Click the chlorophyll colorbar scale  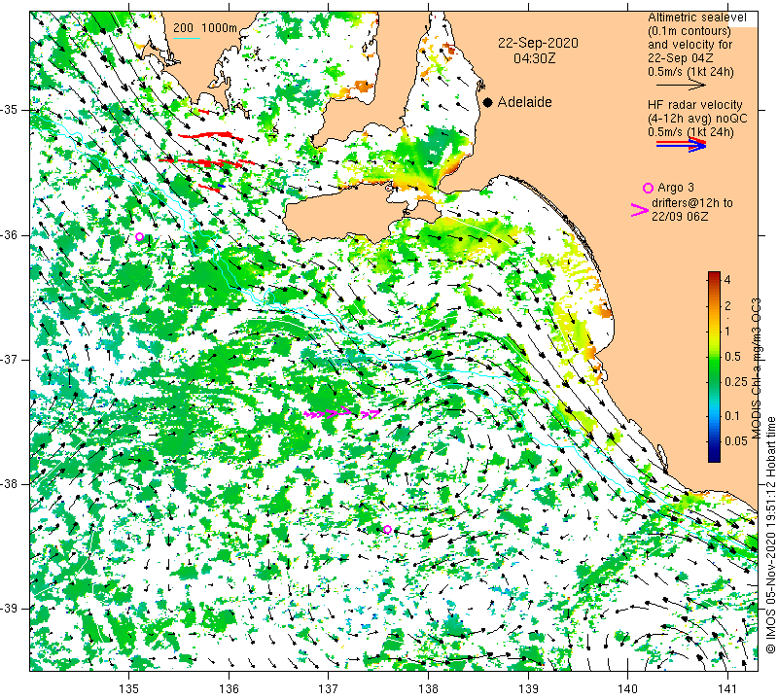coord(714,367)
